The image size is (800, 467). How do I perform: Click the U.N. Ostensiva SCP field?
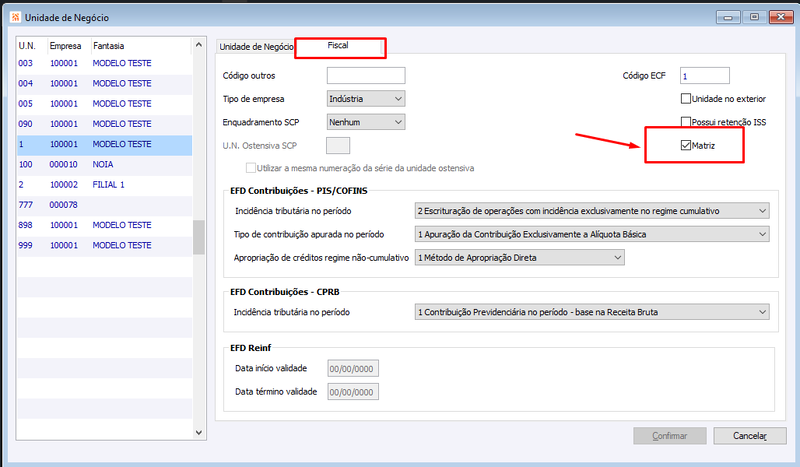338,145
